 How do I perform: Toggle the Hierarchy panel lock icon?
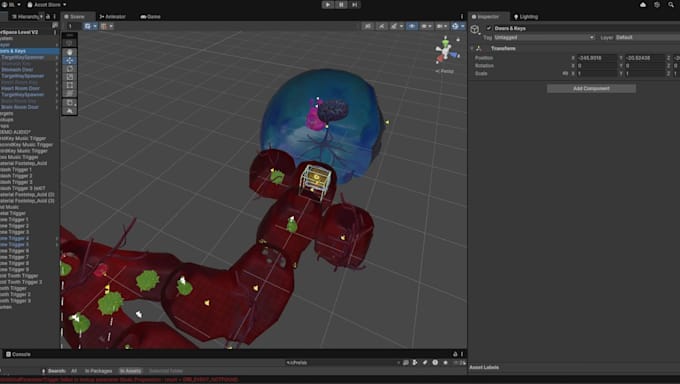coord(48,16)
